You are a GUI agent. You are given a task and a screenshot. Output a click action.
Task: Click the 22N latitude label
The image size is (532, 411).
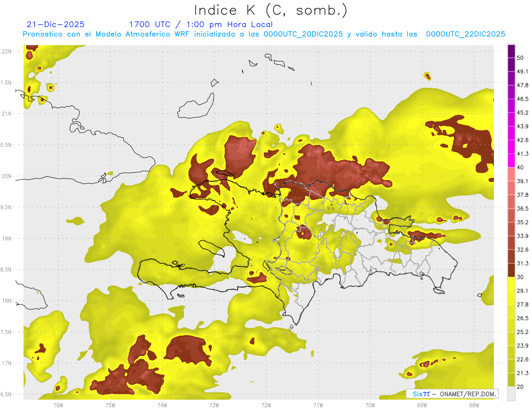pos(7,51)
